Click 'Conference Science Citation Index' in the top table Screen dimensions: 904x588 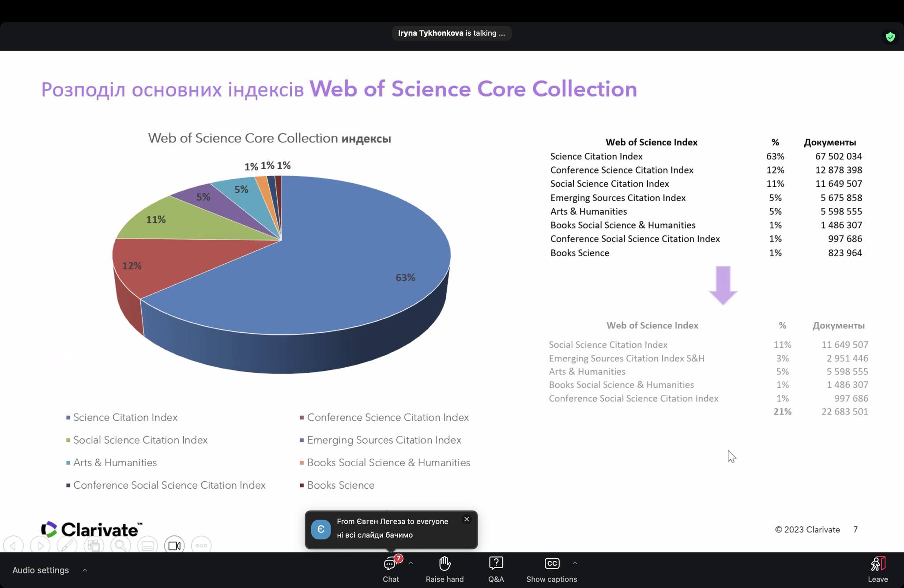point(622,170)
